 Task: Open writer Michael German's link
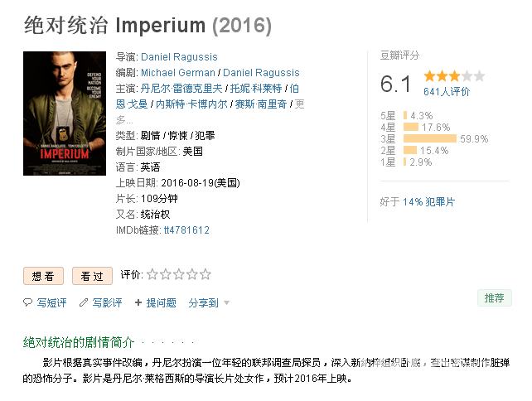tap(178, 73)
